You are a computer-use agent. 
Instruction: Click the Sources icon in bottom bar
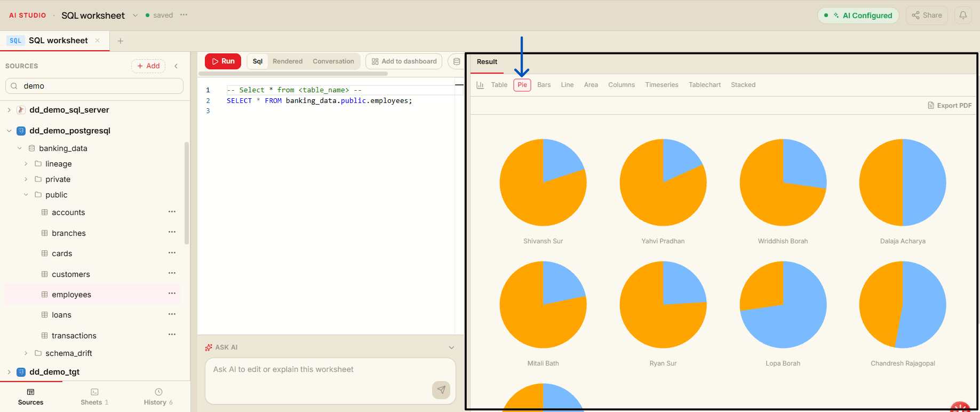coord(30,392)
